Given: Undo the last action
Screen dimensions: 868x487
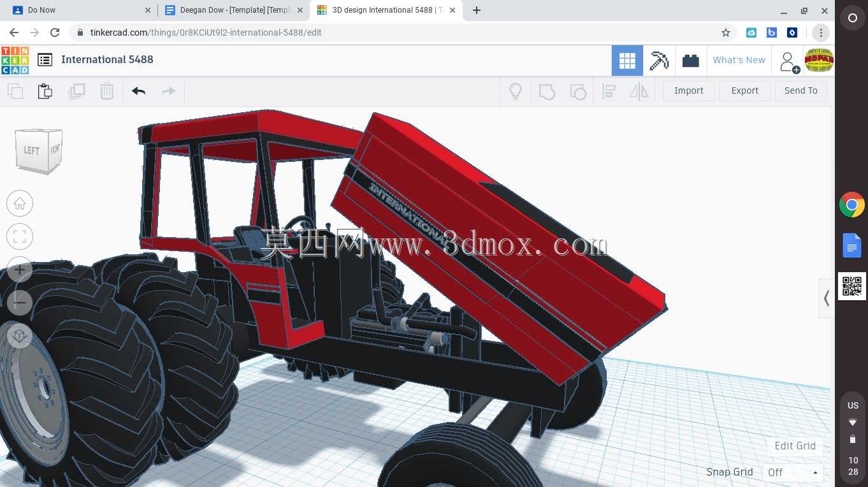Looking at the screenshot, I should coord(138,91).
